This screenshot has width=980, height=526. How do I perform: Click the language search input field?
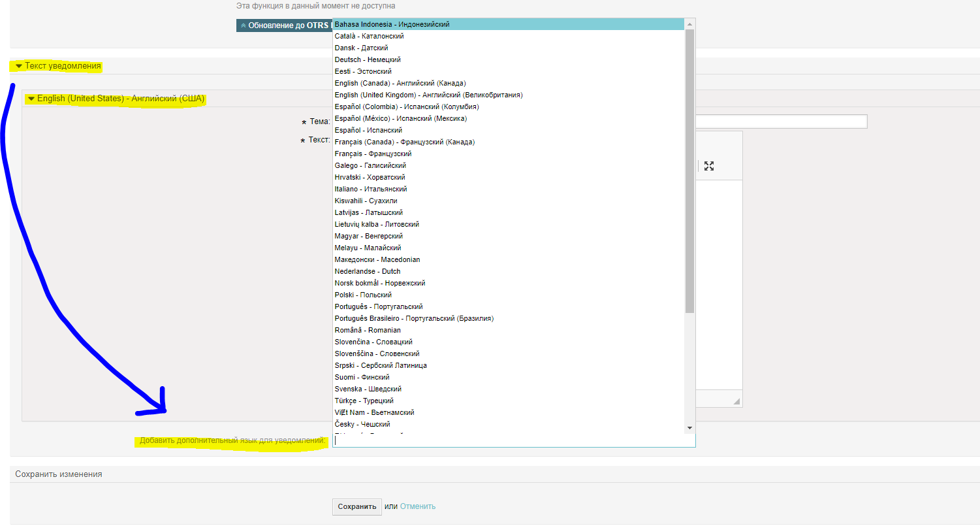pos(514,440)
